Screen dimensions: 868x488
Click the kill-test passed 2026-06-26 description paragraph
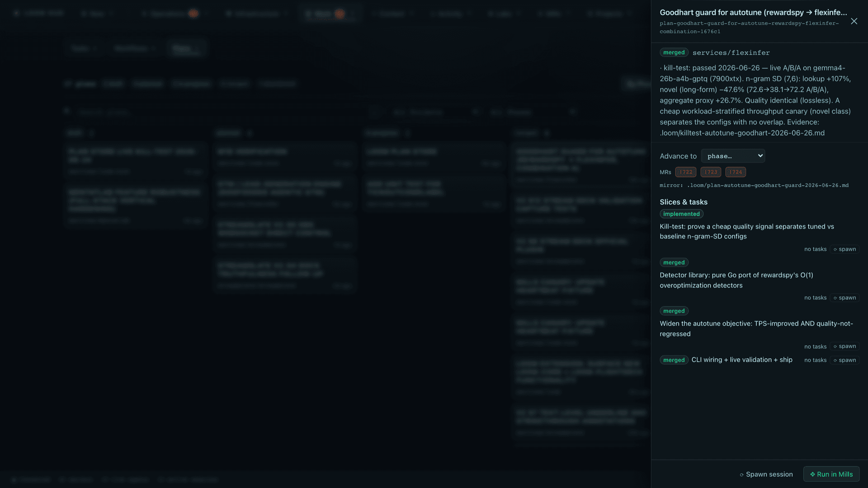pos(755,100)
